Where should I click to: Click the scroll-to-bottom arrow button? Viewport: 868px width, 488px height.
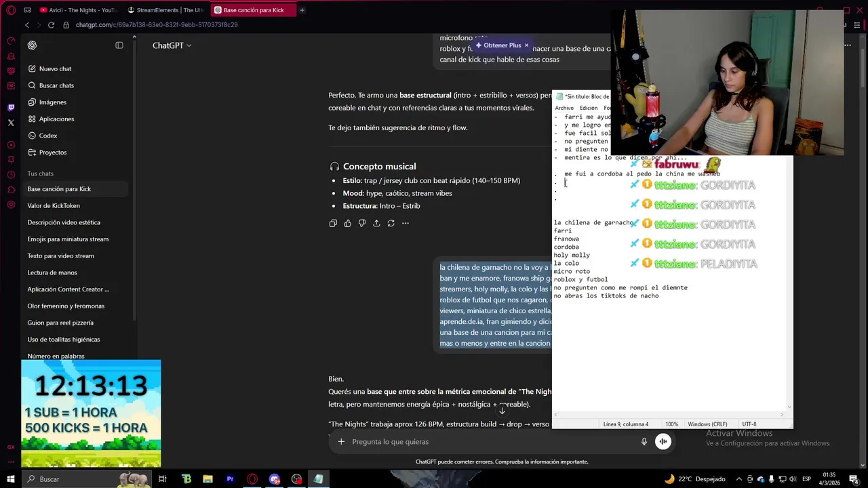pyautogui.click(x=502, y=411)
